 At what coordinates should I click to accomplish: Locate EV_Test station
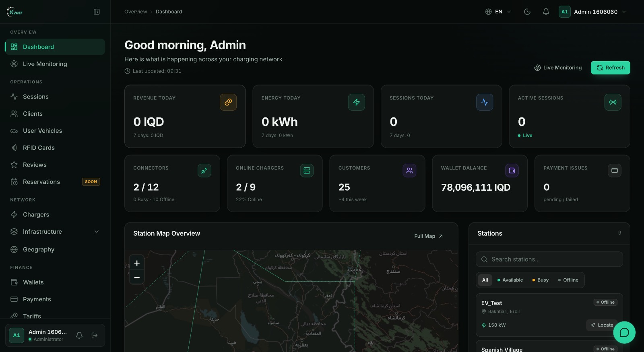coord(602,325)
